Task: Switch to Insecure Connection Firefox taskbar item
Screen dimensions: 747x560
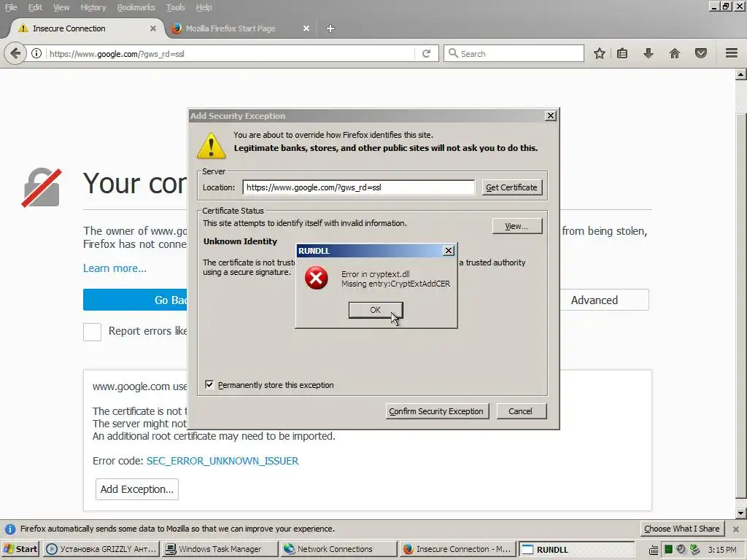Action: [x=457, y=549]
